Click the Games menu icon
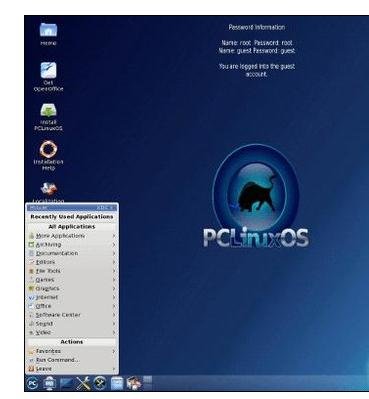Viewport: 369px width, 399px height. (x=31, y=280)
